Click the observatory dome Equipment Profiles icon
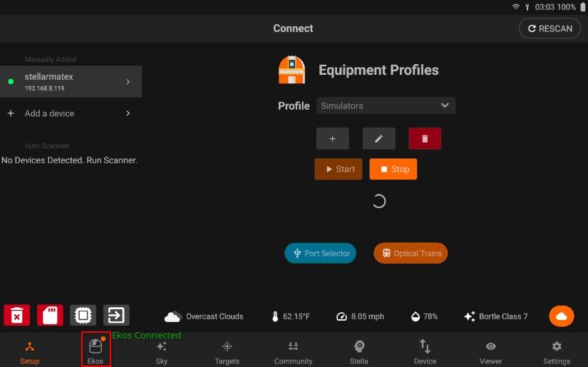Viewport: 588px width, 367px height. [x=292, y=70]
